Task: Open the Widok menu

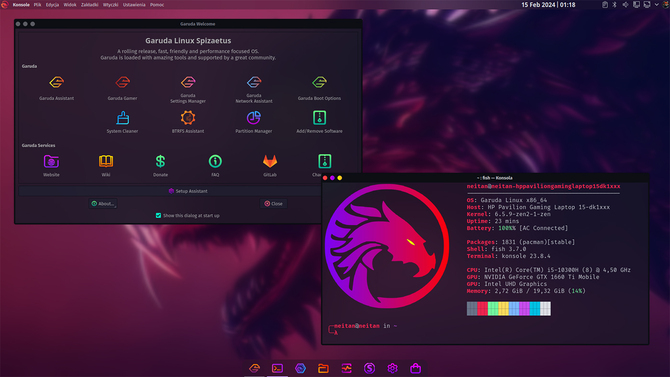Action: tap(70, 5)
